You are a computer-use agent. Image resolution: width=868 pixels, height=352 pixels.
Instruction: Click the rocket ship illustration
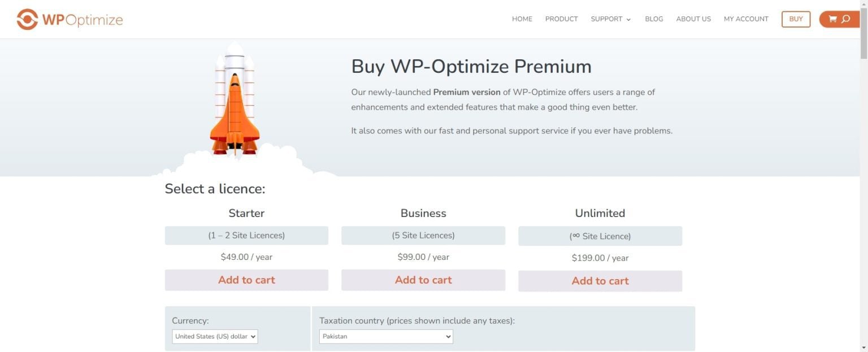235,102
